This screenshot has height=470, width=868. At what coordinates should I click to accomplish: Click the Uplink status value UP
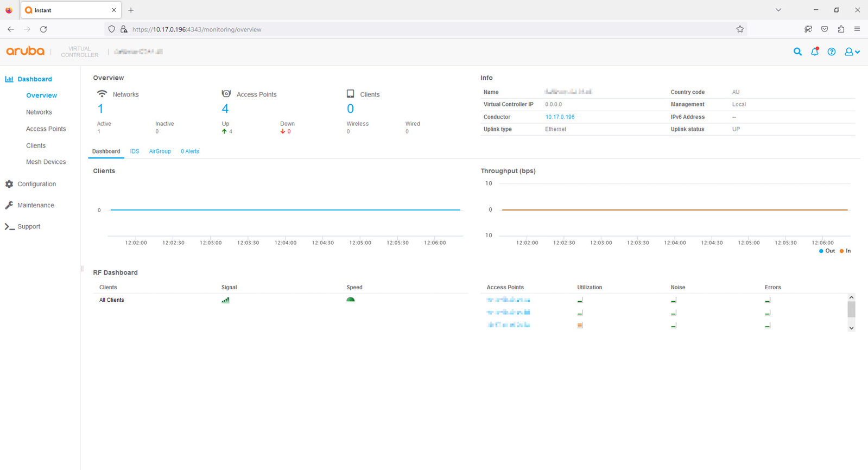[736, 129]
